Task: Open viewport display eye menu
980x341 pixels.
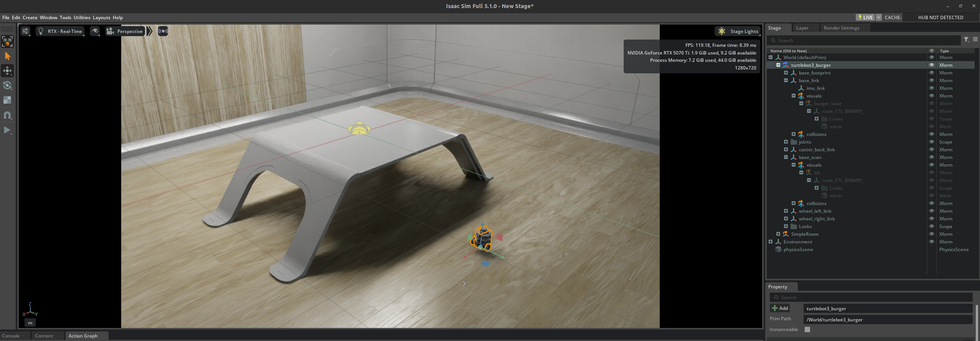Action: pos(95,31)
